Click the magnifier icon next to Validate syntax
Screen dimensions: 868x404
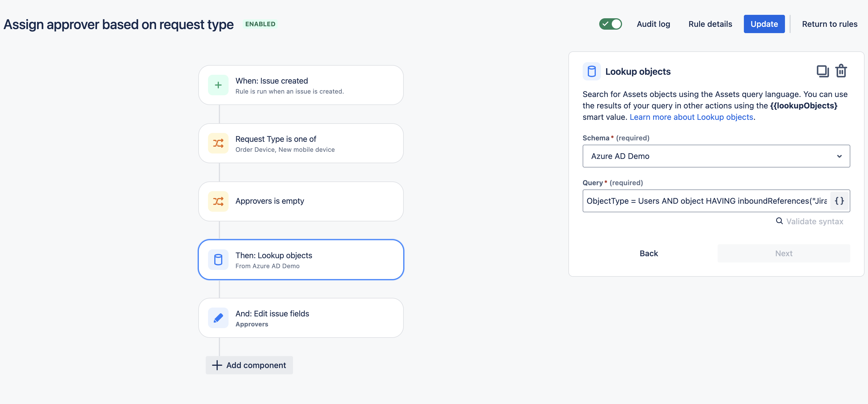pos(779,221)
